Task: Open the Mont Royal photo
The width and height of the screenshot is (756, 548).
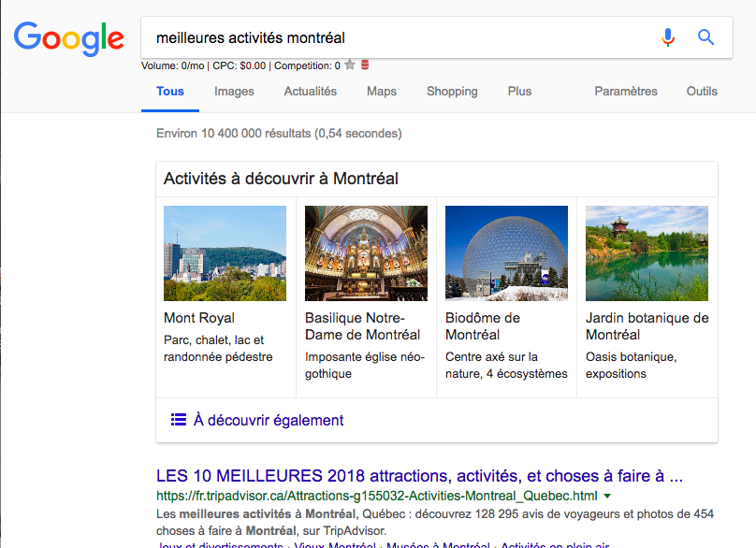Action: 225,253
